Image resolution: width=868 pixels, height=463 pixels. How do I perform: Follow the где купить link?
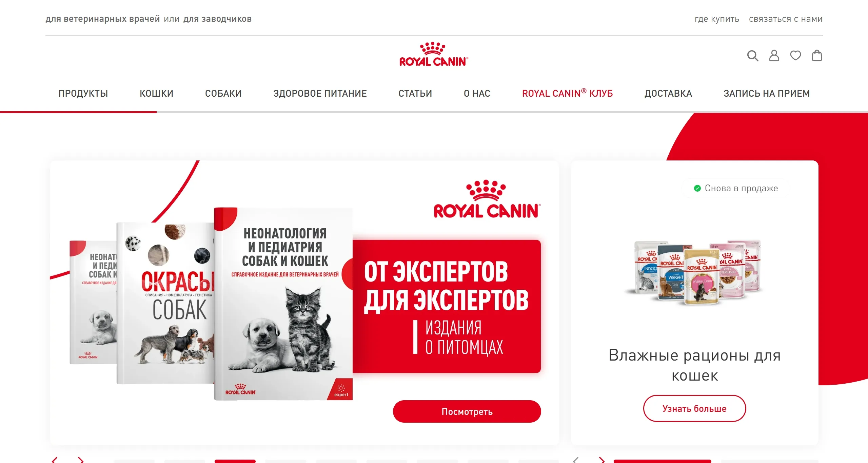717,19
